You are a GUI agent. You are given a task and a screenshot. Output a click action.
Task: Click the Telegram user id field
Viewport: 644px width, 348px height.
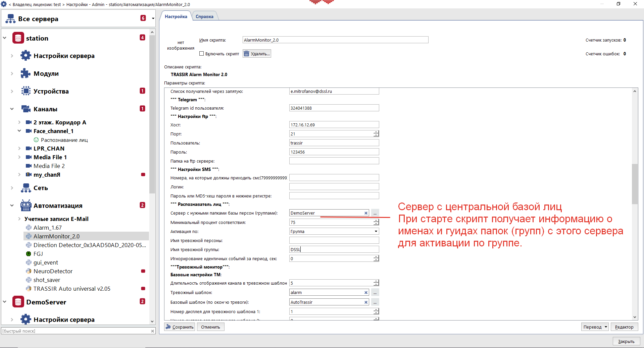pyautogui.click(x=334, y=108)
